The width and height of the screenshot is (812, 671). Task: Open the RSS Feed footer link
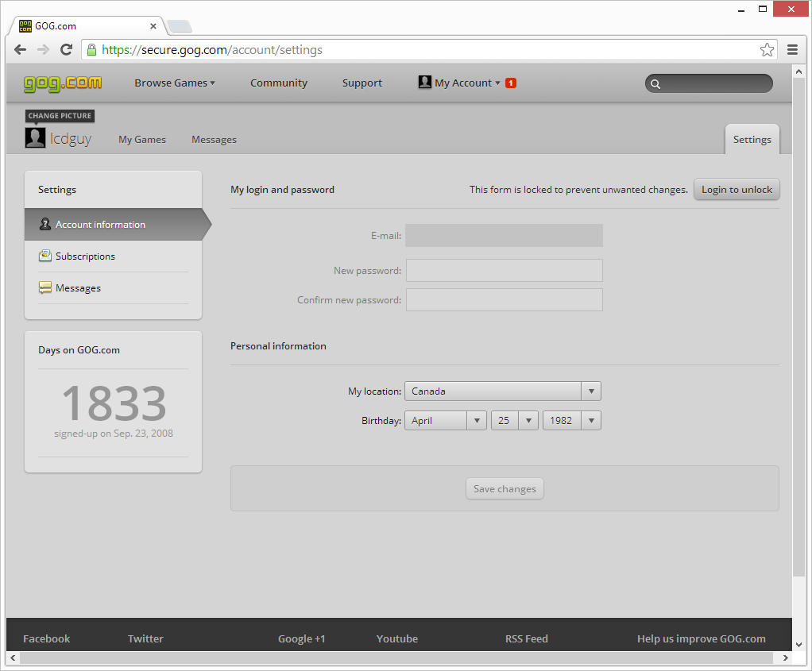tap(527, 638)
